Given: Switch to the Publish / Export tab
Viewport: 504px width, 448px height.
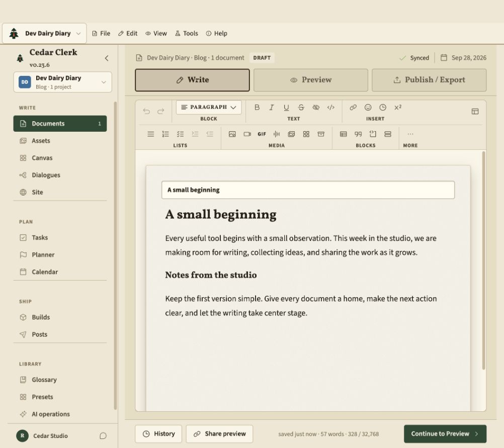Looking at the screenshot, I should (429, 80).
